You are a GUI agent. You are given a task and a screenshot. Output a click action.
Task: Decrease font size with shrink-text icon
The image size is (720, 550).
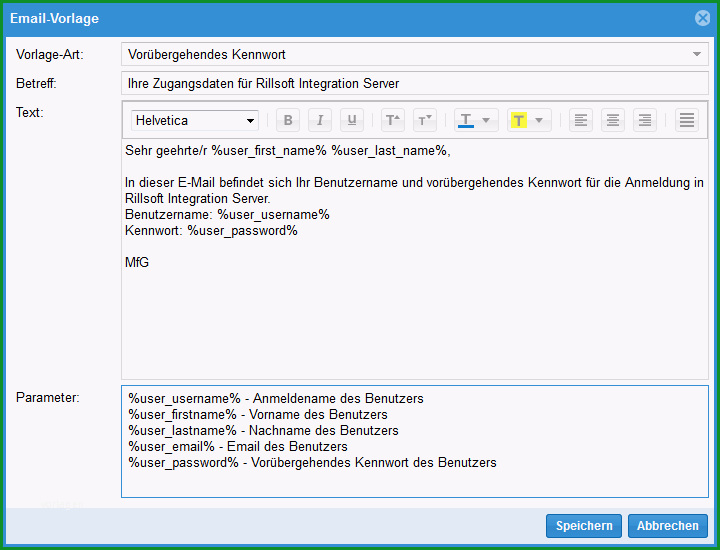click(x=425, y=120)
